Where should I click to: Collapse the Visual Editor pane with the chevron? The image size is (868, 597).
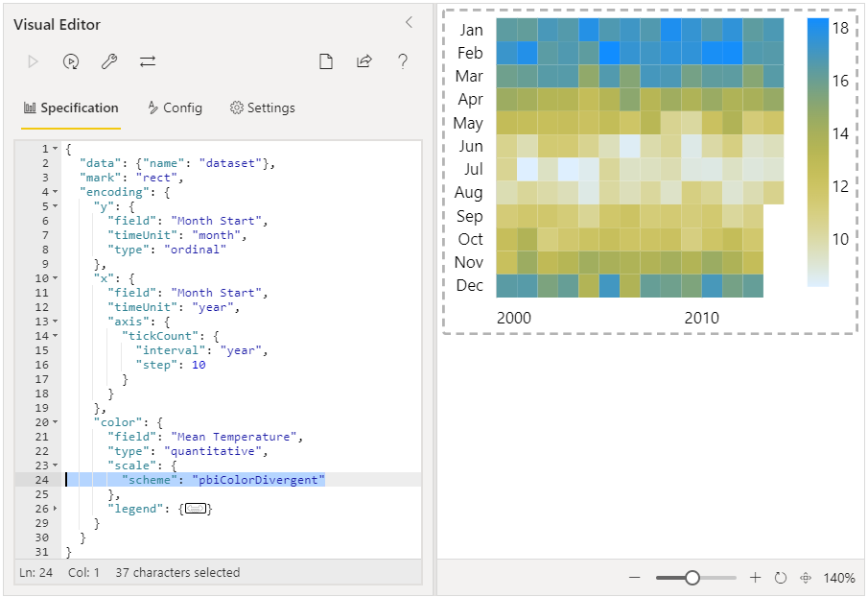[x=410, y=22]
